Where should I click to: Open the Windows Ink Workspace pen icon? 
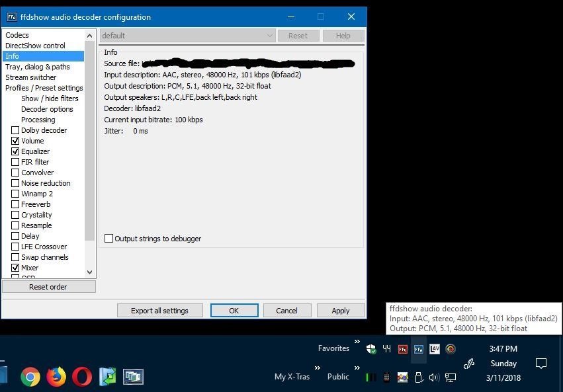pyautogui.click(x=469, y=364)
